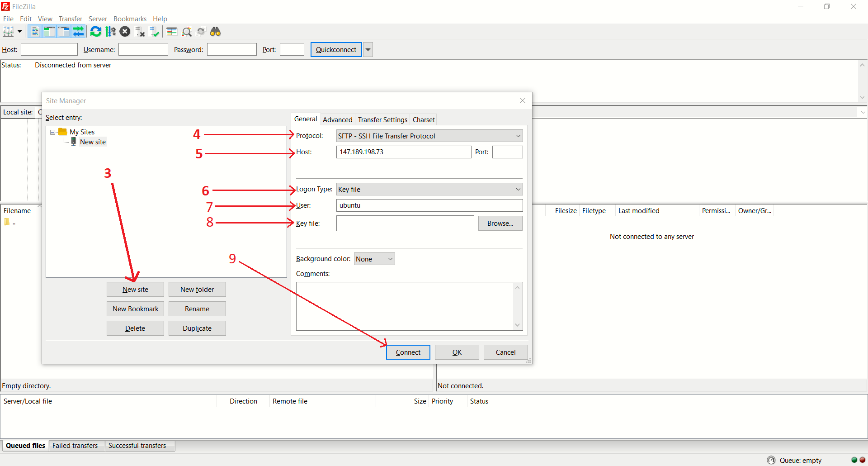Image resolution: width=868 pixels, height=466 pixels.
Task: Toggle the remote directory tree display icon
Action: 64,32
